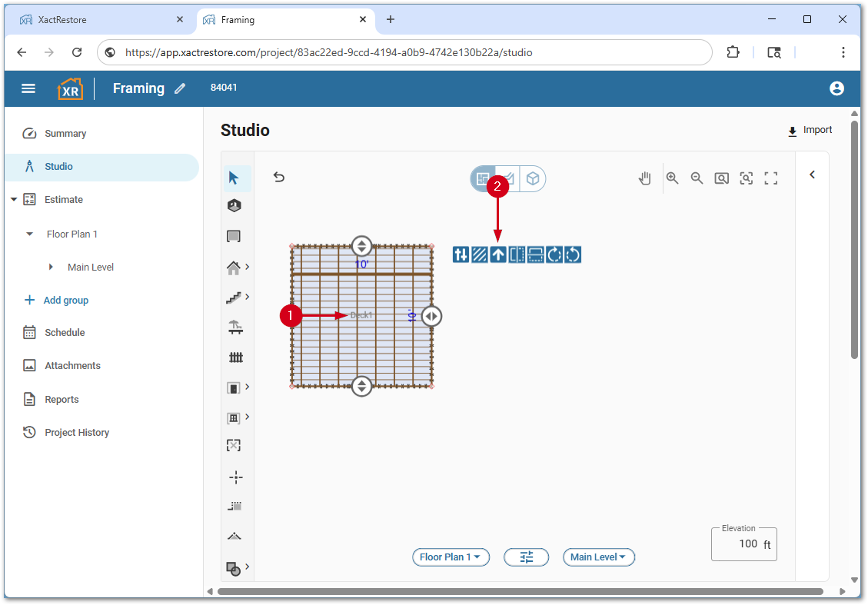Click Add group in the sidebar

click(66, 300)
